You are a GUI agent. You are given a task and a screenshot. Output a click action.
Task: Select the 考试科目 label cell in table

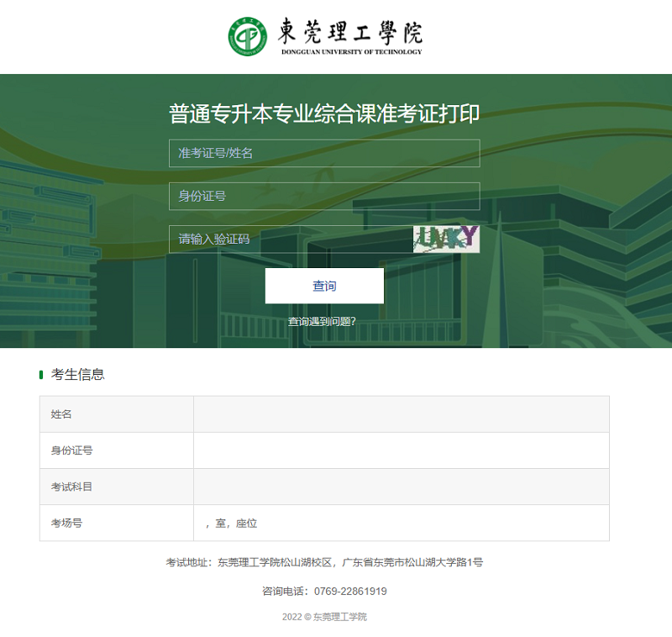(116, 487)
